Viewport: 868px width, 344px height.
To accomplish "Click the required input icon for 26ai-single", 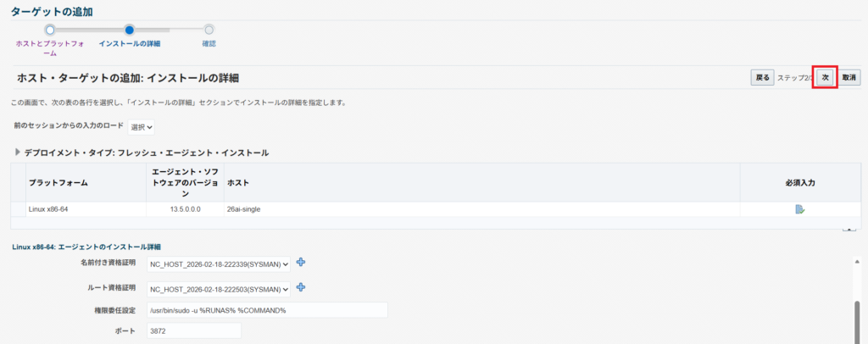I will tap(799, 208).
